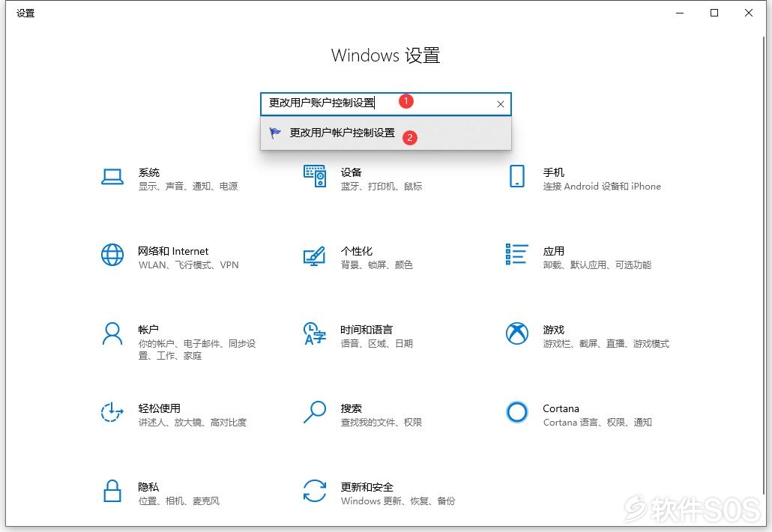Open the Cortana circle icon
This screenshot has width=772, height=532.
pos(517,412)
